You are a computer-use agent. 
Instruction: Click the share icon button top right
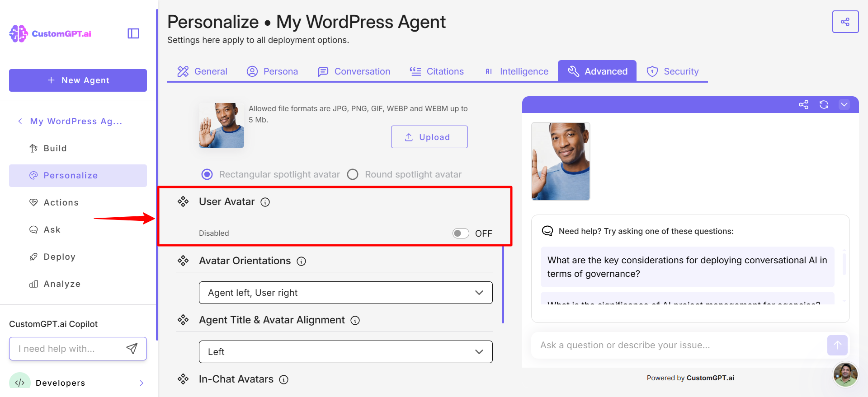pos(845,22)
